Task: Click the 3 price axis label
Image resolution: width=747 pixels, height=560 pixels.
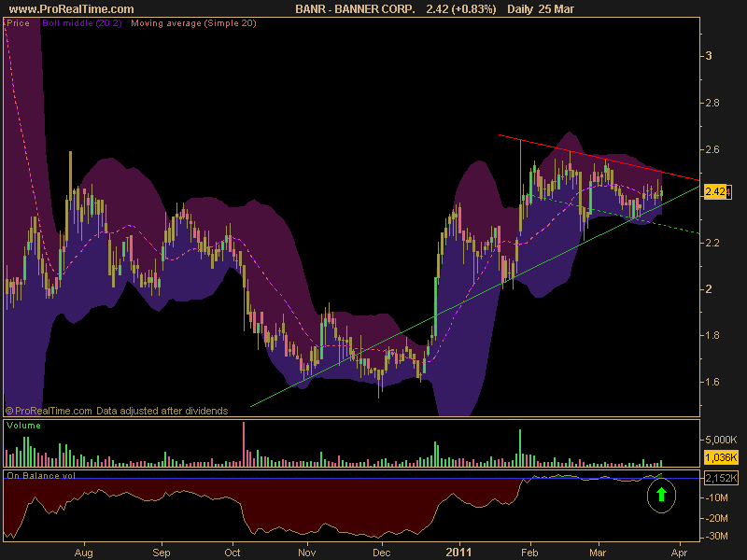Action: pos(709,56)
